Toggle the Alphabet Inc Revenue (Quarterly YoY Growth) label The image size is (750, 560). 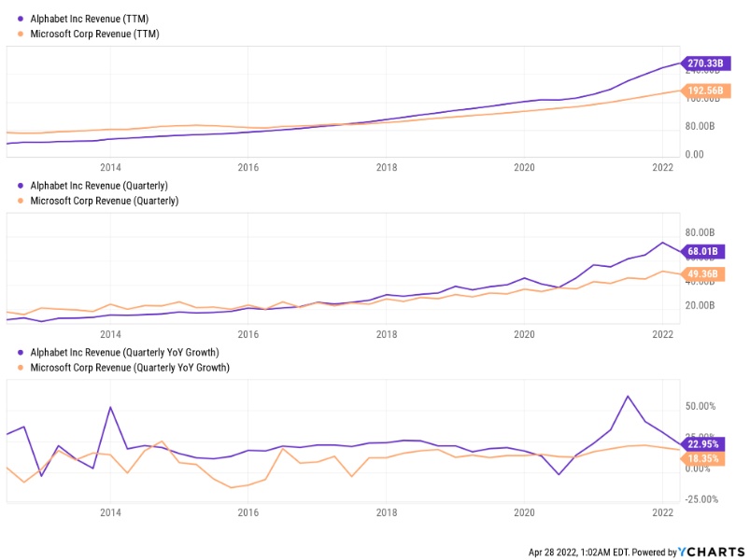pyautogui.click(x=124, y=352)
